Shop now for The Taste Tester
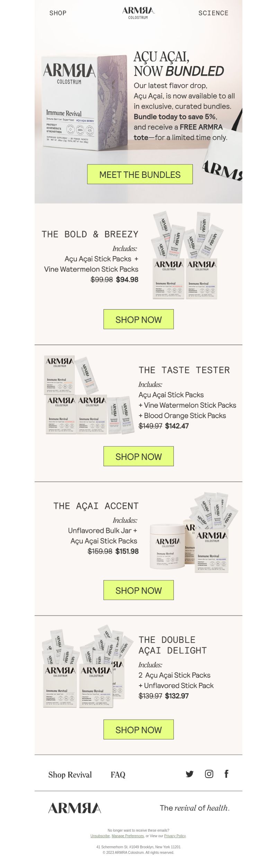This screenshot has width=277, height=868. point(138,456)
